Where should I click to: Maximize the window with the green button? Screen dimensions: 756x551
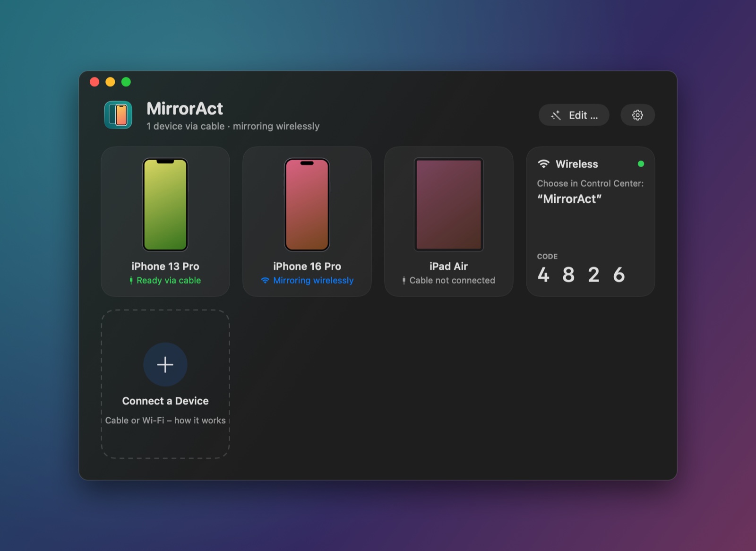pyautogui.click(x=126, y=82)
